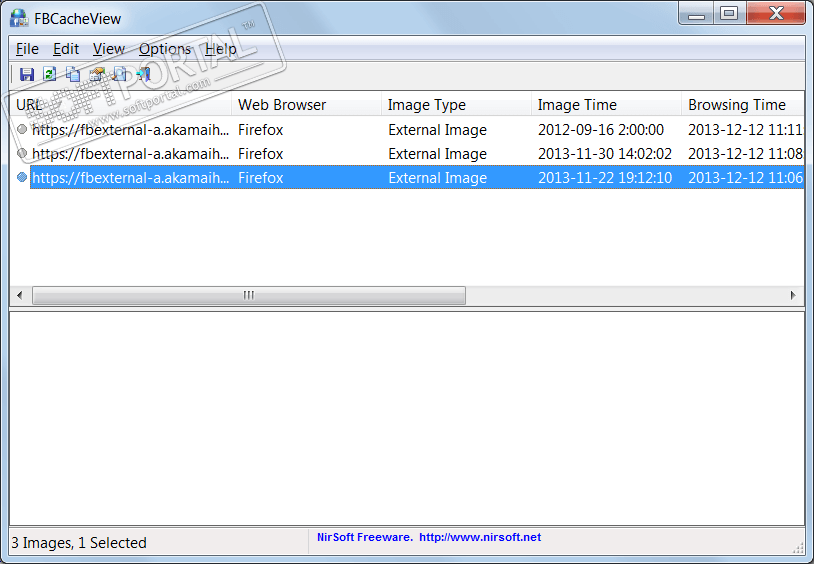
Task: Click Firefox in the 2012-09-16 row
Action: point(261,129)
